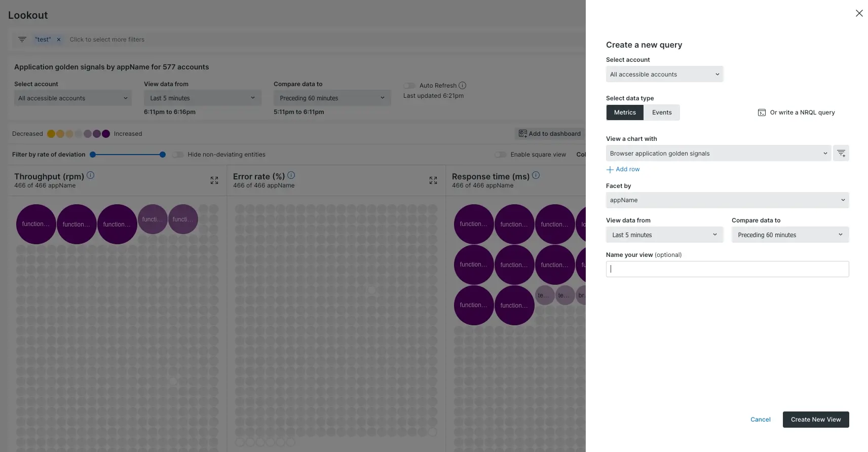The width and height of the screenshot is (868, 452).
Task: Open the Facet by appName dropdown
Action: point(727,200)
